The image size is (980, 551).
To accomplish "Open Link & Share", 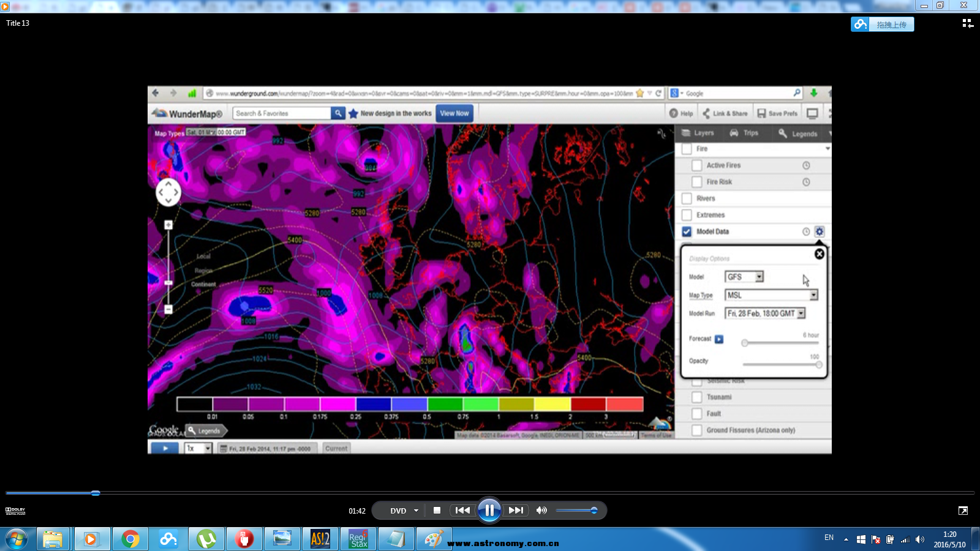I will pyautogui.click(x=725, y=113).
